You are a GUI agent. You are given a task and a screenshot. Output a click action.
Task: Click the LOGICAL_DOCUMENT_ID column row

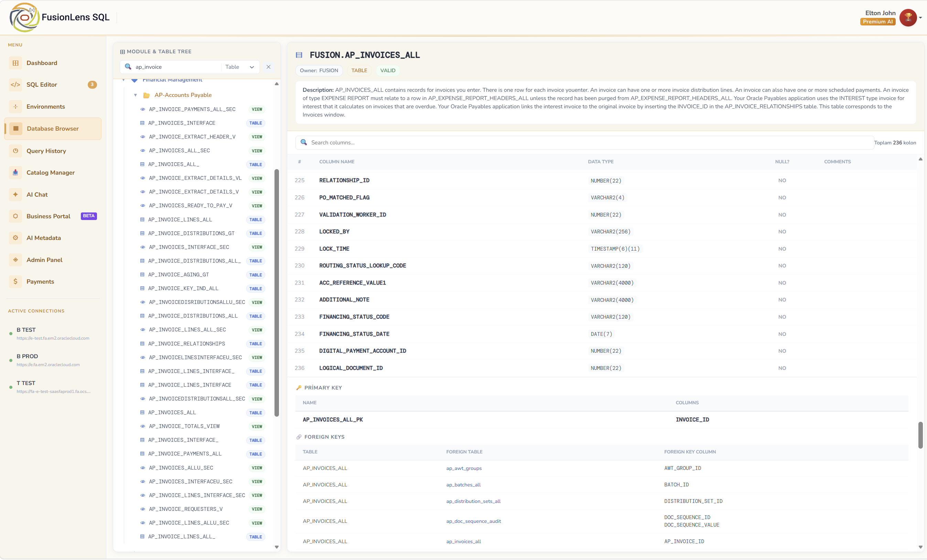(602, 368)
